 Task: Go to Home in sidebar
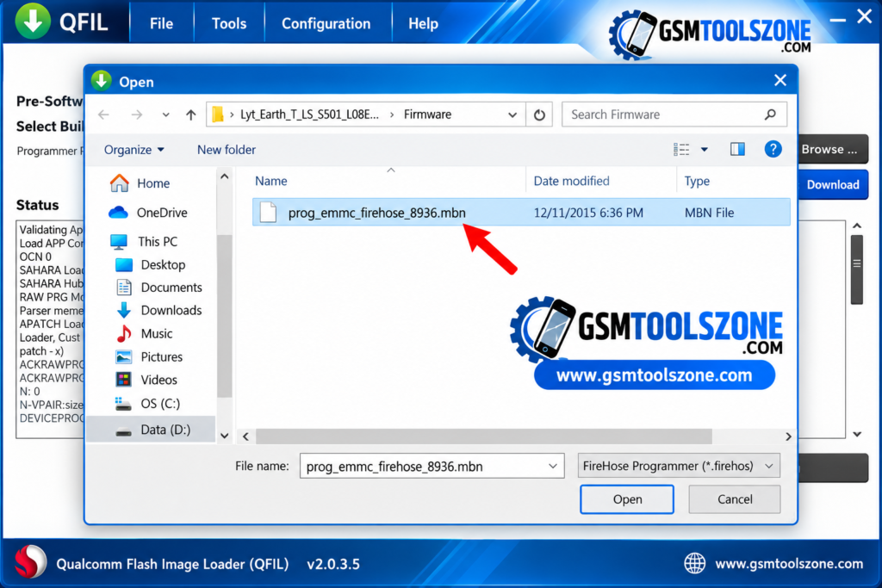153,183
